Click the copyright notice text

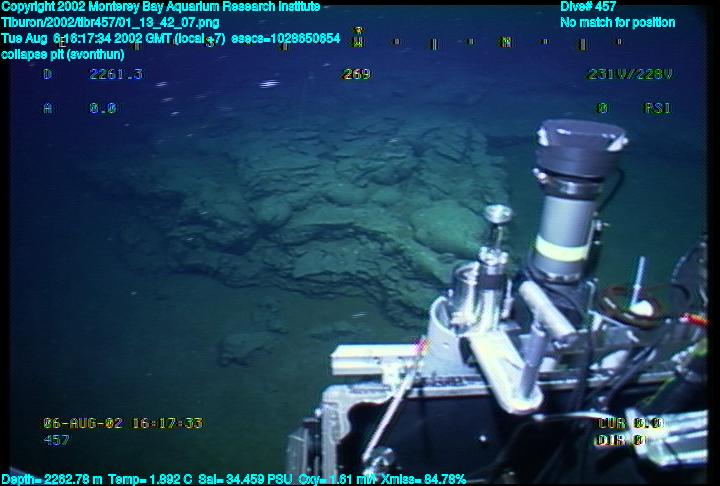(x=160, y=7)
